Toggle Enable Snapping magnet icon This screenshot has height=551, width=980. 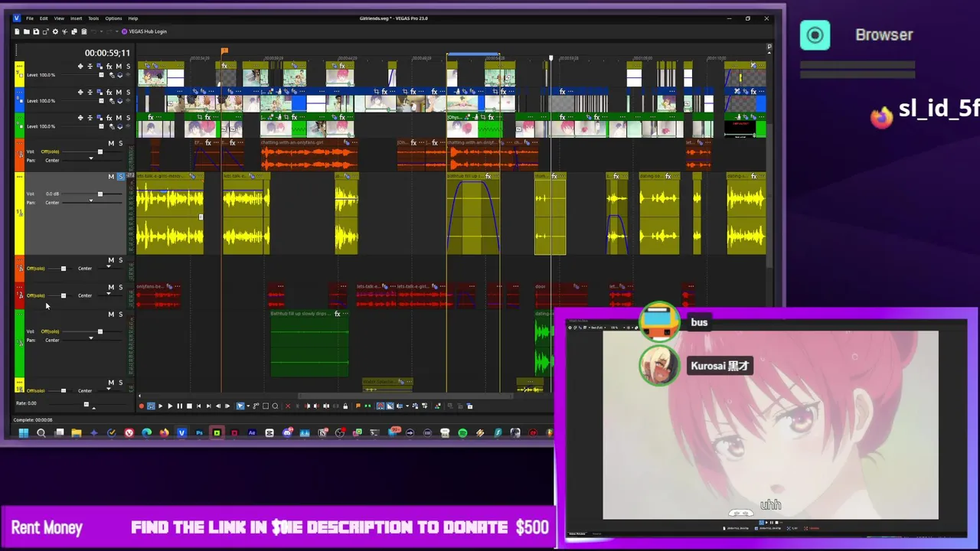click(x=380, y=406)
